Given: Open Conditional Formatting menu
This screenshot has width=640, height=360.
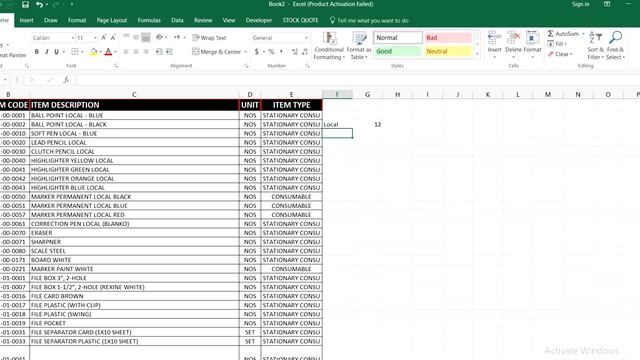Looking at the screenshot, I should 329,46.
